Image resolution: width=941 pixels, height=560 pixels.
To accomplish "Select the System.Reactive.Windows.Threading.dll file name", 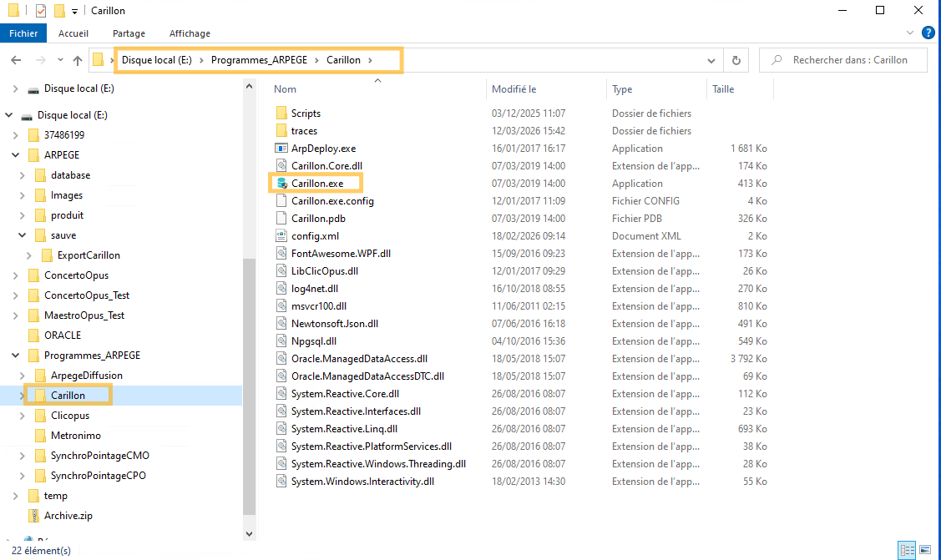I will (379, 464).
